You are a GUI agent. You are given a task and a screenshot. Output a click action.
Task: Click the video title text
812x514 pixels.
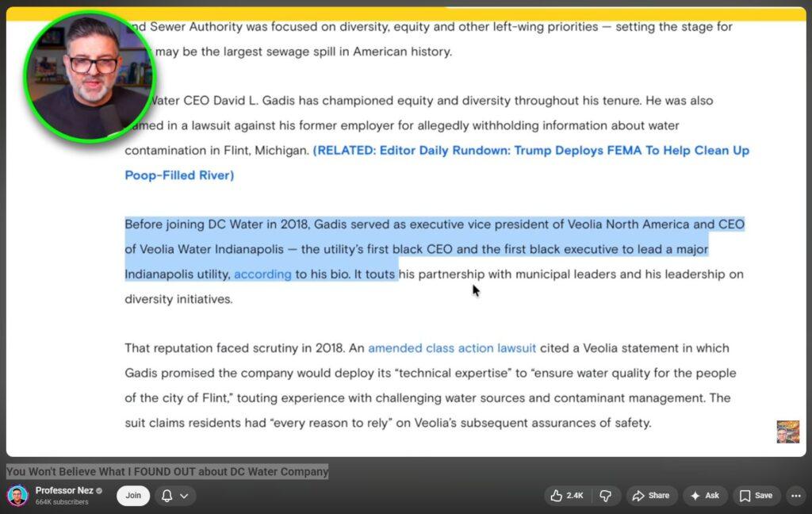[167, 472]
